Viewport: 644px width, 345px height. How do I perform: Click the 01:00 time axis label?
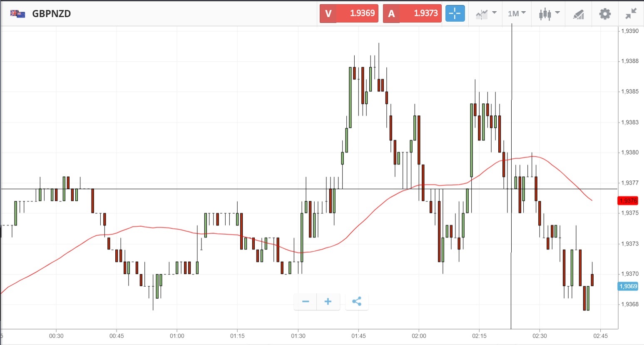pyautogui.click(x=177, y=336)
